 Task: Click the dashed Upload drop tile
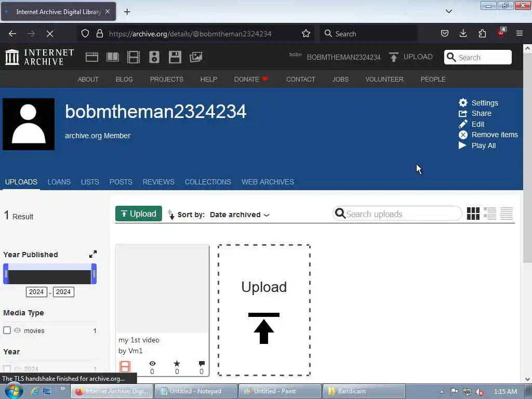point(264,310)
